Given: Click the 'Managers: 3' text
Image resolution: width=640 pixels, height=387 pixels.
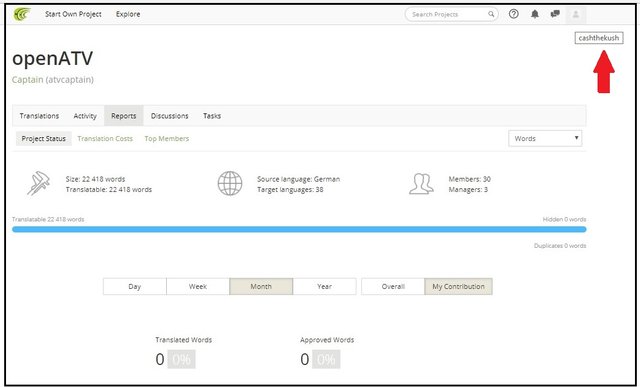Looking at the screenshot, I should [x=468, y=190].
